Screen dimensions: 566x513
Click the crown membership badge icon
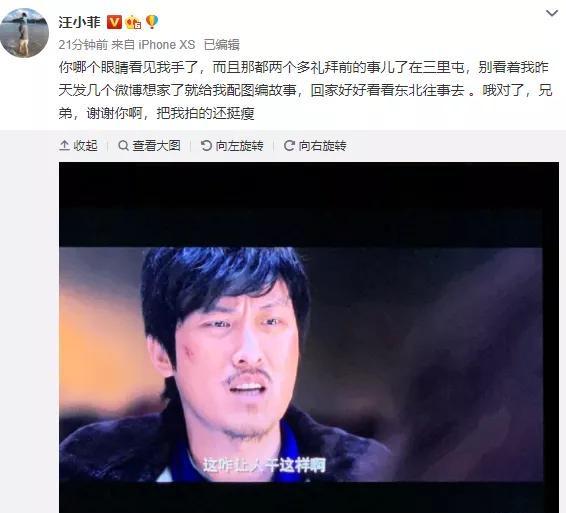click(133, 23)
